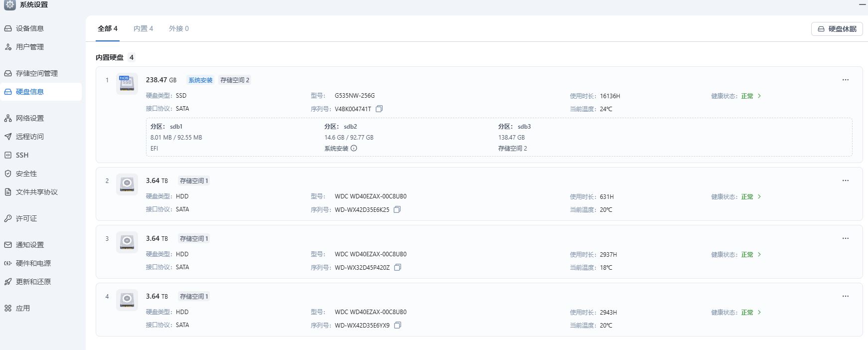
Task: Click the 8.01 MB / 92.55 MB text
Action: [176, 138]
